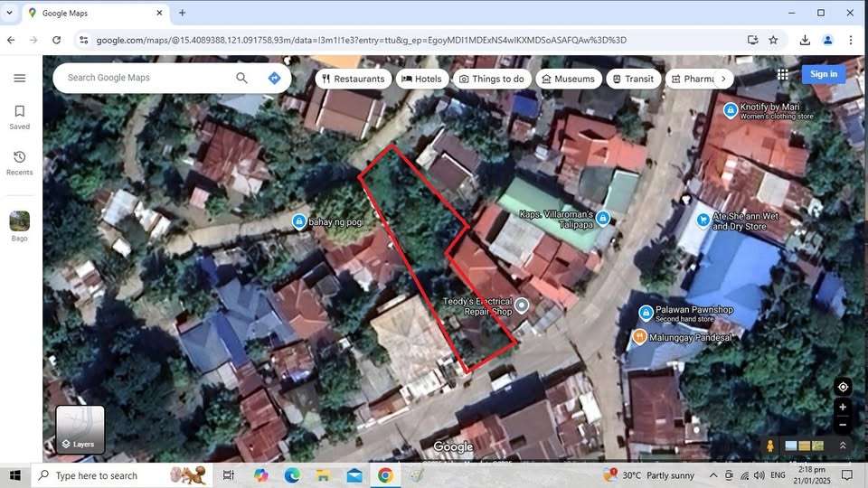Filter map by Hotels
This screenshot has height=488, width=868.
tap(422, 80)
